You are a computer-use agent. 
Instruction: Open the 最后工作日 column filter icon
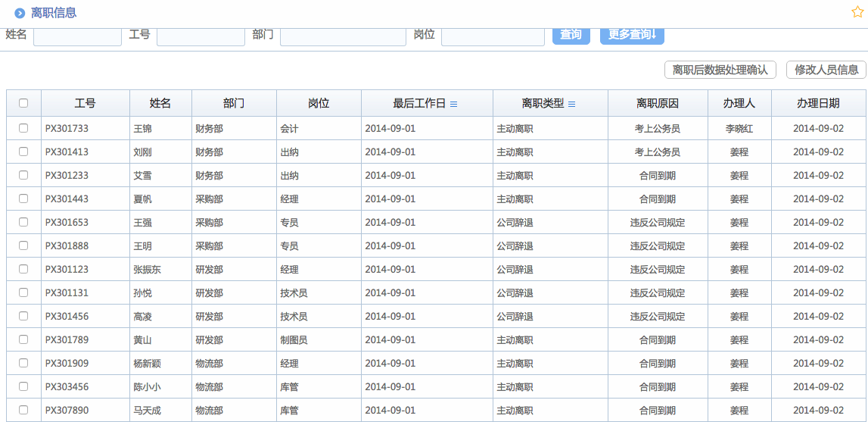454,104
